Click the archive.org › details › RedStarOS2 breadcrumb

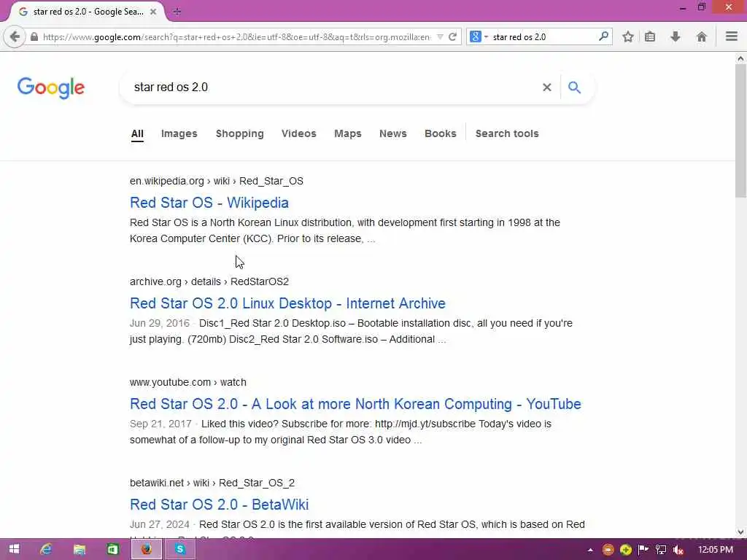coord(209,281)
